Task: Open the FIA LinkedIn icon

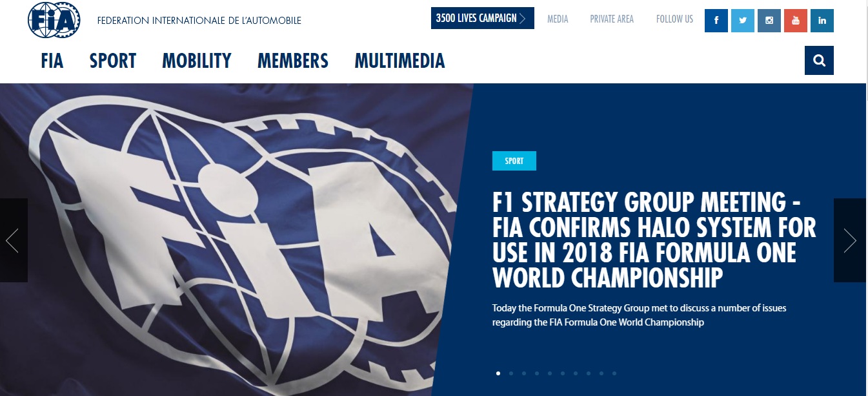Action: click(x=822, y=20)
